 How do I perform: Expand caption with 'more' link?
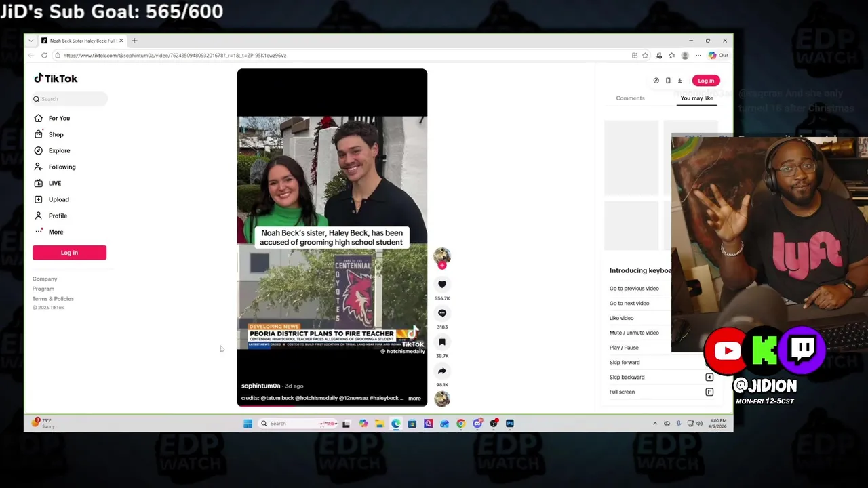[414, 399]
